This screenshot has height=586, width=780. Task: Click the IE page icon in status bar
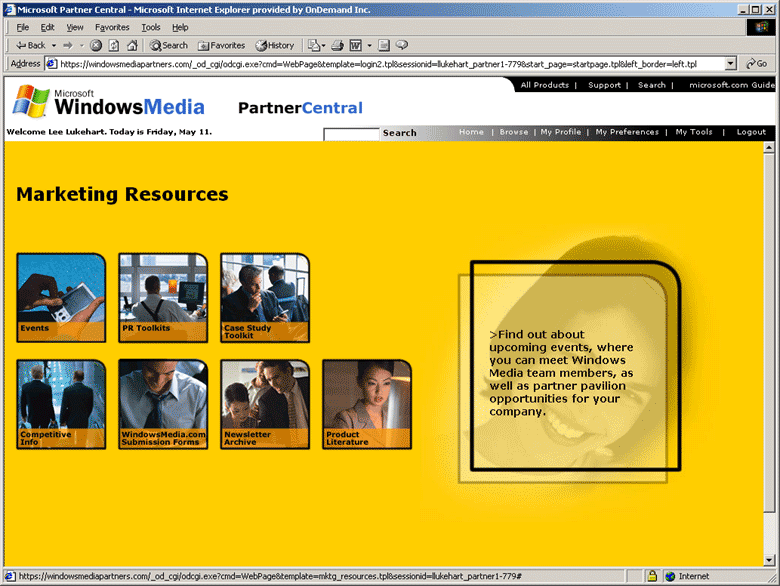[x=10, y=576]
